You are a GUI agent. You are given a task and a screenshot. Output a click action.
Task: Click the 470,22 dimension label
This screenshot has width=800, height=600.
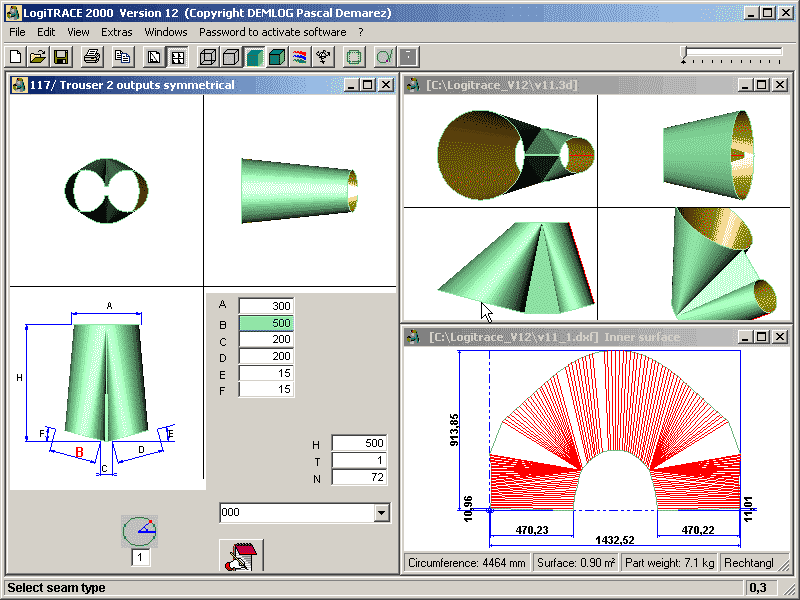[x=698, y=530]
